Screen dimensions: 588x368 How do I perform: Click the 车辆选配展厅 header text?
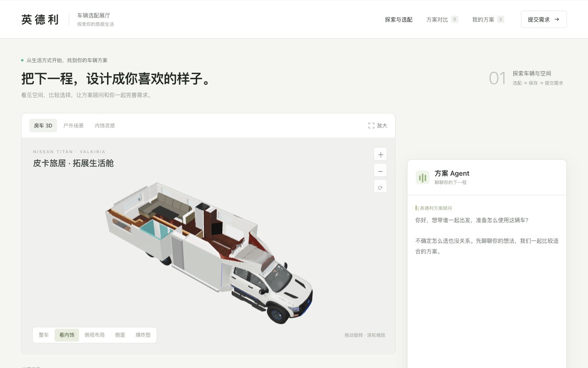[x=94, y=15]
